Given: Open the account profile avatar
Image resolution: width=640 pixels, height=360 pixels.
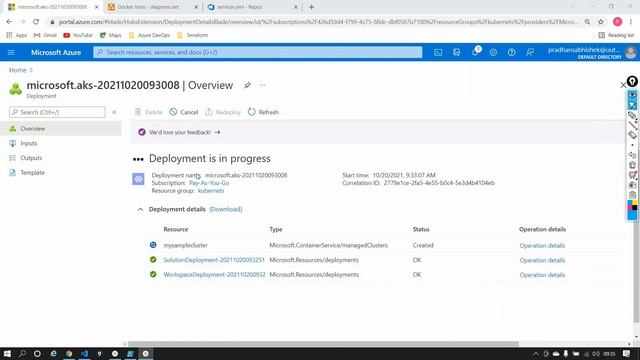Looking at the screenshot, I should 631,52.
